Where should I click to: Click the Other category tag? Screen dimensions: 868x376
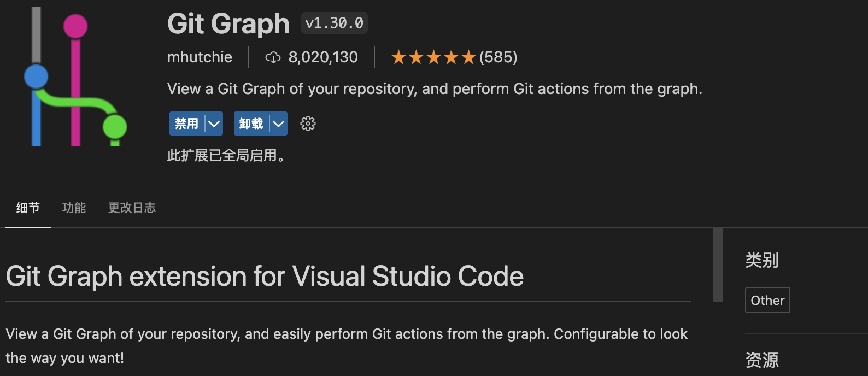(767, 300)
